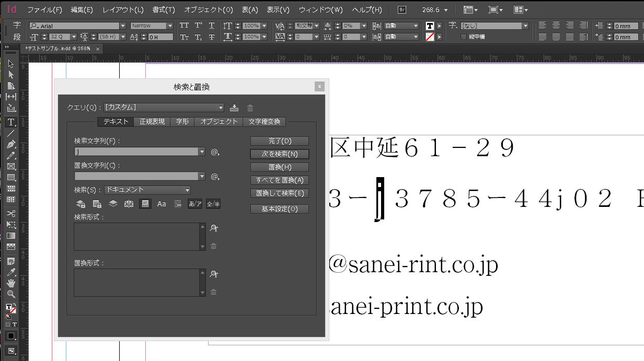
Task: Click the 次を検索(N) button
Action: [280, 154]
